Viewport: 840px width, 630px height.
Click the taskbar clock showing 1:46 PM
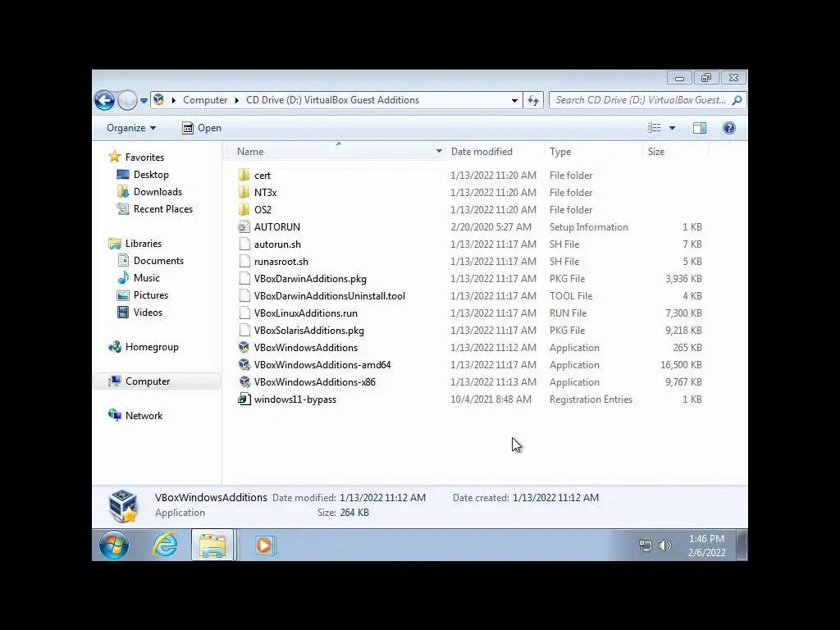706,546
